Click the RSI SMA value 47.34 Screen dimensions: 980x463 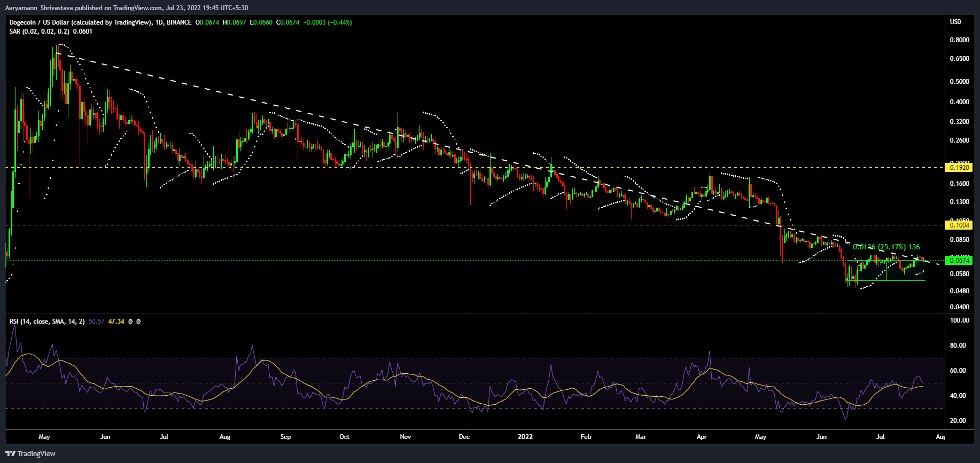[116, 321]
